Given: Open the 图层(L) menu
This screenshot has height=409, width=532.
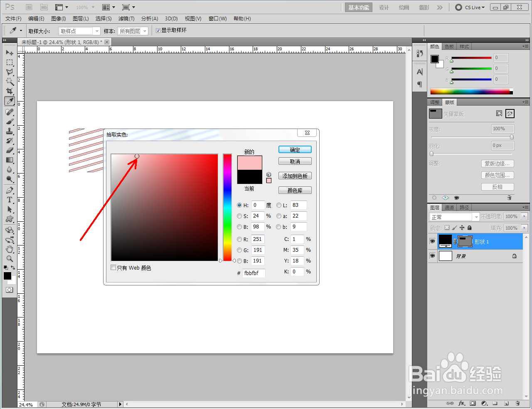Looking at the screenshot, I should pos(81,19).
